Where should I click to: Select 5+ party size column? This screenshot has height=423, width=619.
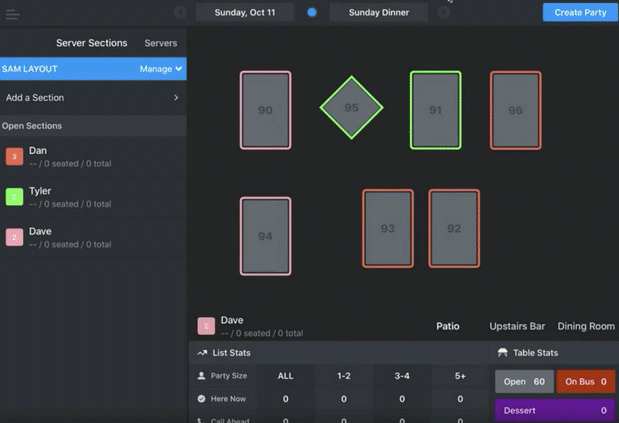(460, 376)
